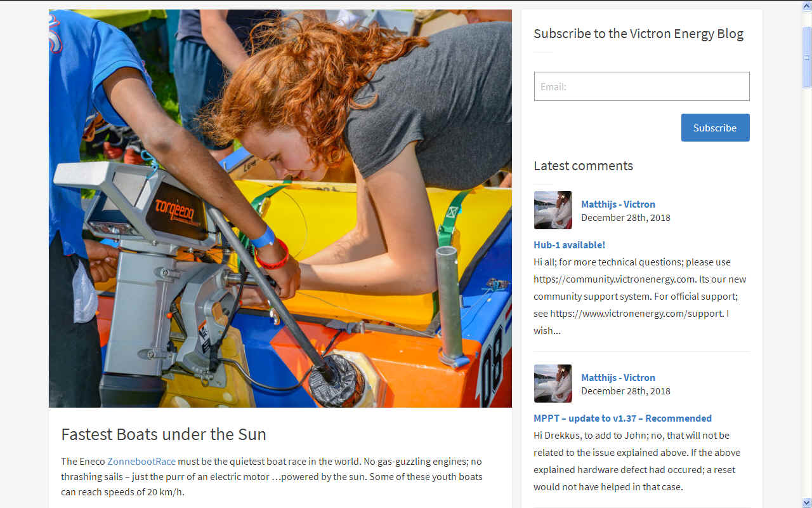Click the vertical scrollbar thumb

[807, 57]
